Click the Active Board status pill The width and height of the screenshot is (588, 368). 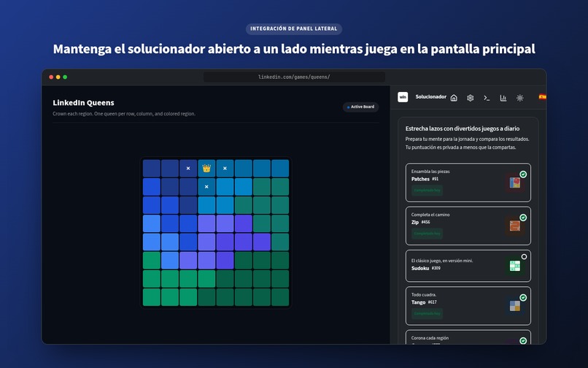click(x=360, y=107)
